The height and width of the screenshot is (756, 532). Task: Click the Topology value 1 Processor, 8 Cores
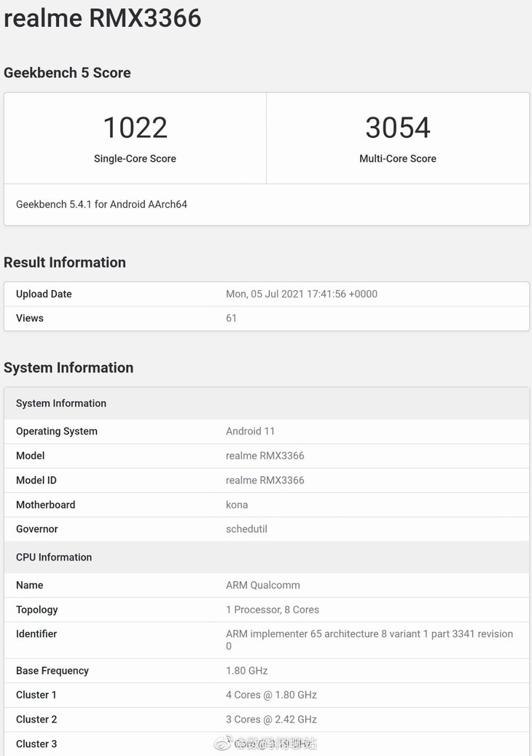coord(272,609)
